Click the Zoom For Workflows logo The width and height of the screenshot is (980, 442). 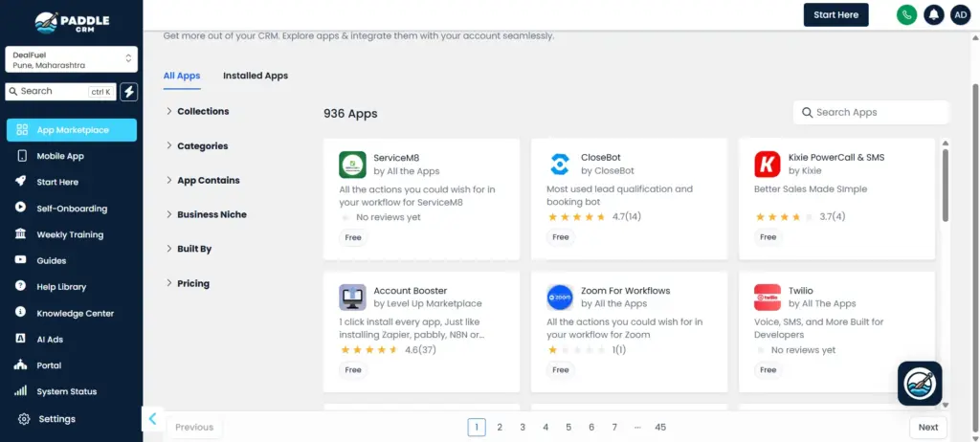[x=560, y=298]
